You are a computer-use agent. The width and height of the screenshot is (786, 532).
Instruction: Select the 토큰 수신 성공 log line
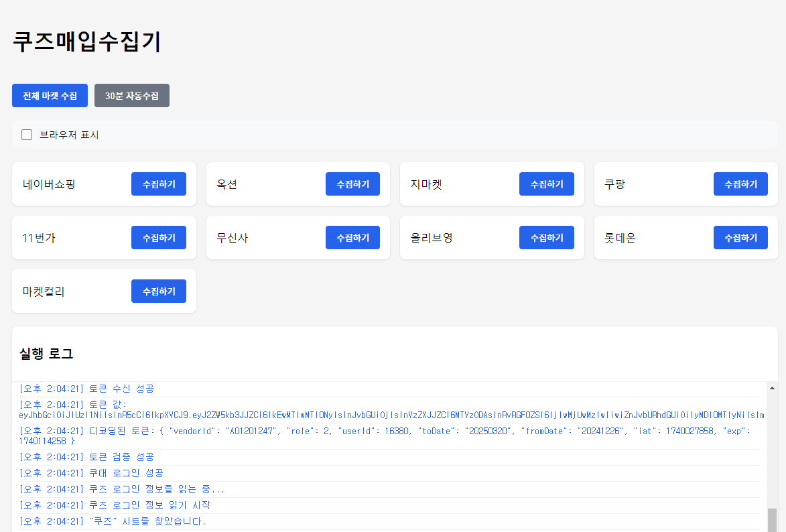click(x=389, y=389)
